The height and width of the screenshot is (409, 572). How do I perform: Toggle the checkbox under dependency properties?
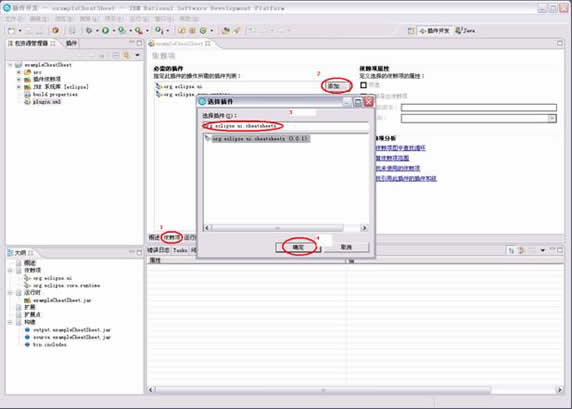coord(363,85)
